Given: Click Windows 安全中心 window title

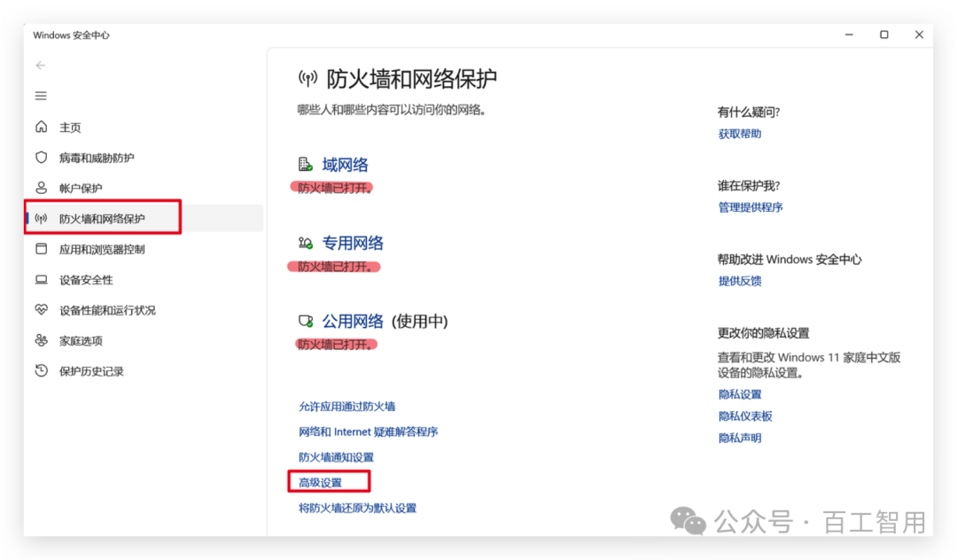Looking at the screenshot, I should (x=72, y=35).
